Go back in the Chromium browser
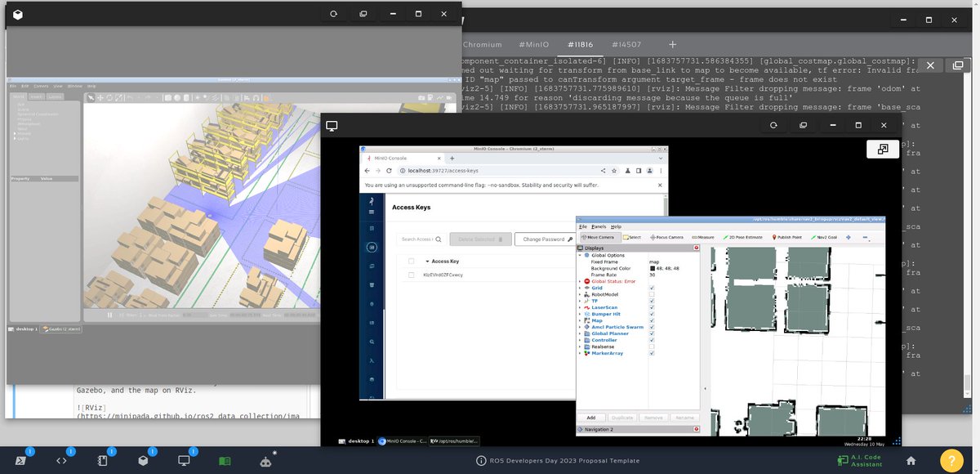Viewport: 980px width, 474px height. 367,171
